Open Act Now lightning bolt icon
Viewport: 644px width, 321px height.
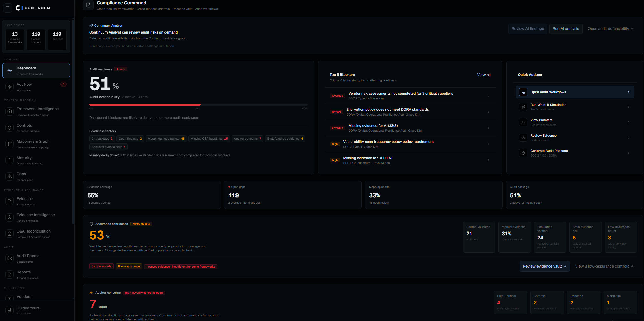[9, 87]
